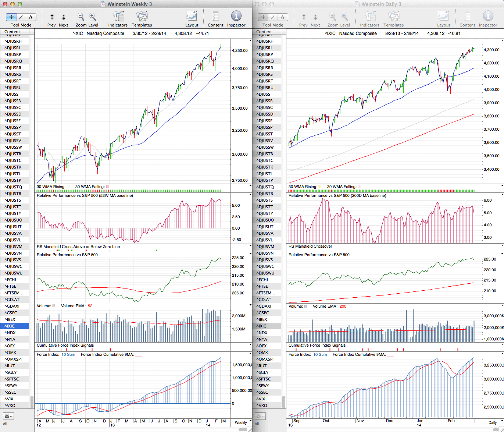Select ^IXIC in the Daily symbol list
This screenshot has height=432, width=504.
click(267, 326)
